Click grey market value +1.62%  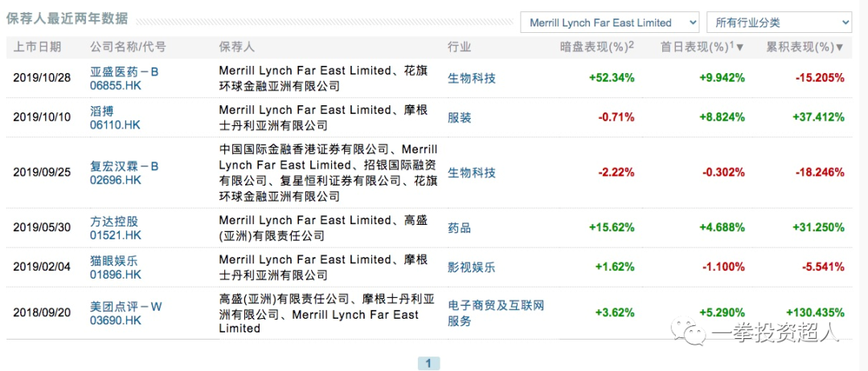point(615,267)
